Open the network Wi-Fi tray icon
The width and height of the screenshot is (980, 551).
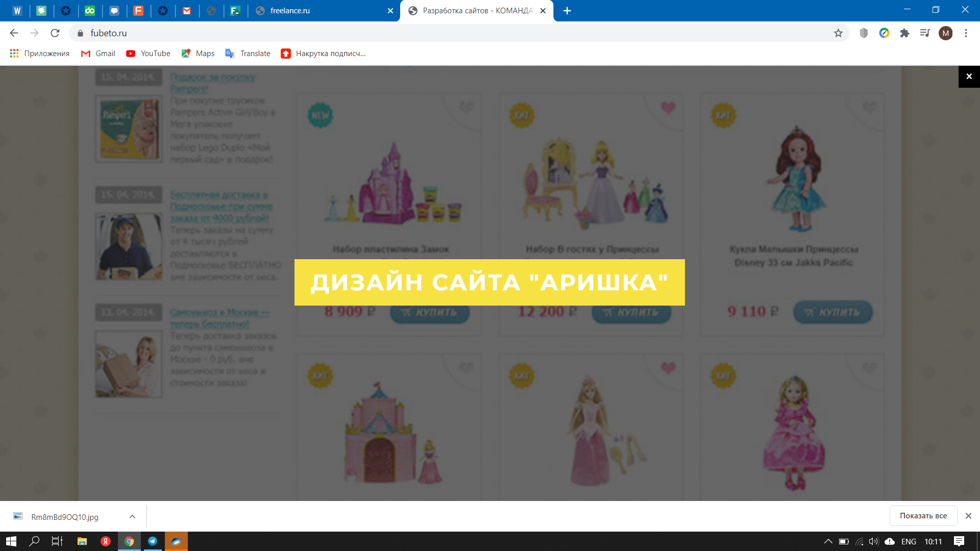coord(860,541)
